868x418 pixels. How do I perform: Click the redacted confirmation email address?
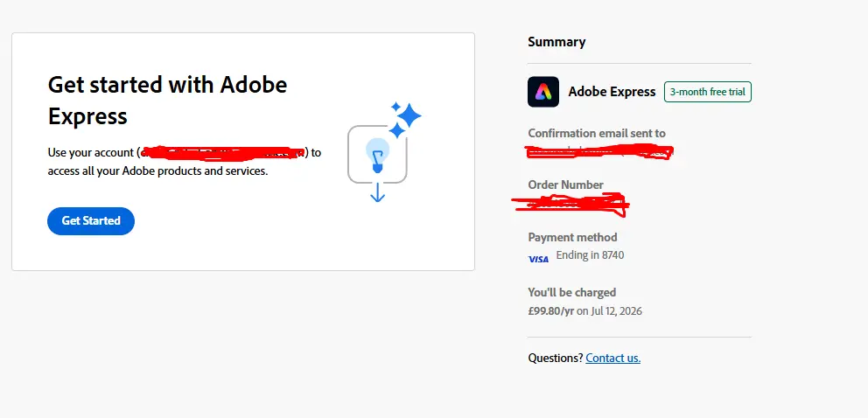tap(599, 151)
